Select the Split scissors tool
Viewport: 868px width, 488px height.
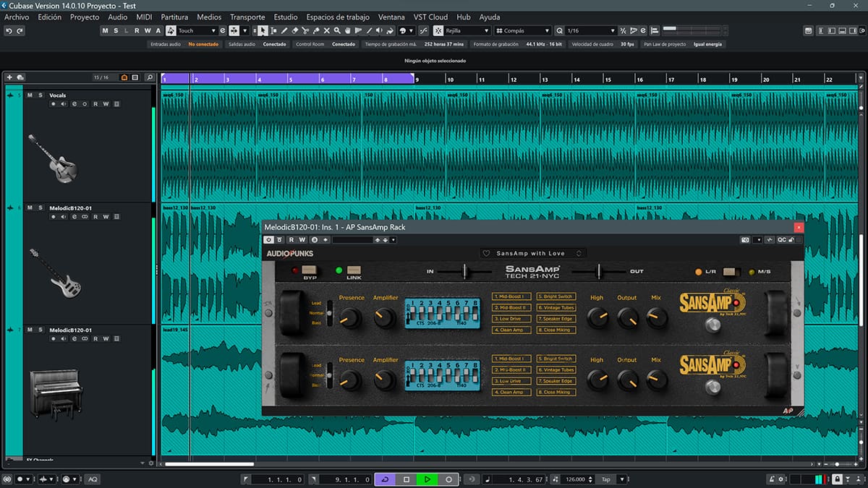tap(305, 30)
